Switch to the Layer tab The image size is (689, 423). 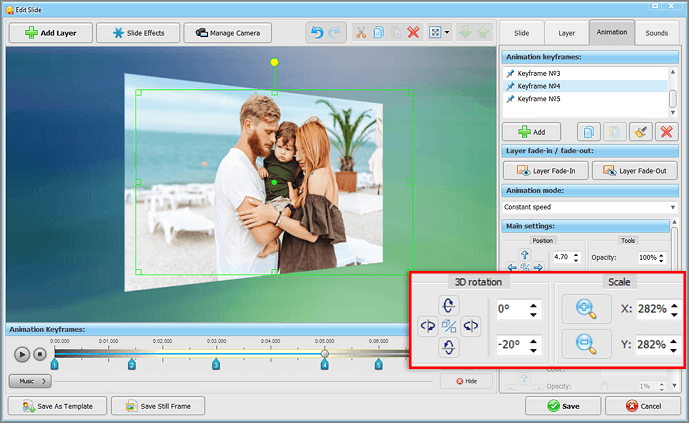(566, 33)
